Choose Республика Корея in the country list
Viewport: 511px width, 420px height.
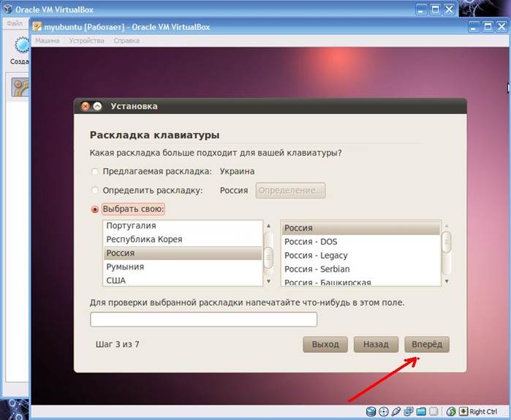click(x=183, y=240)
